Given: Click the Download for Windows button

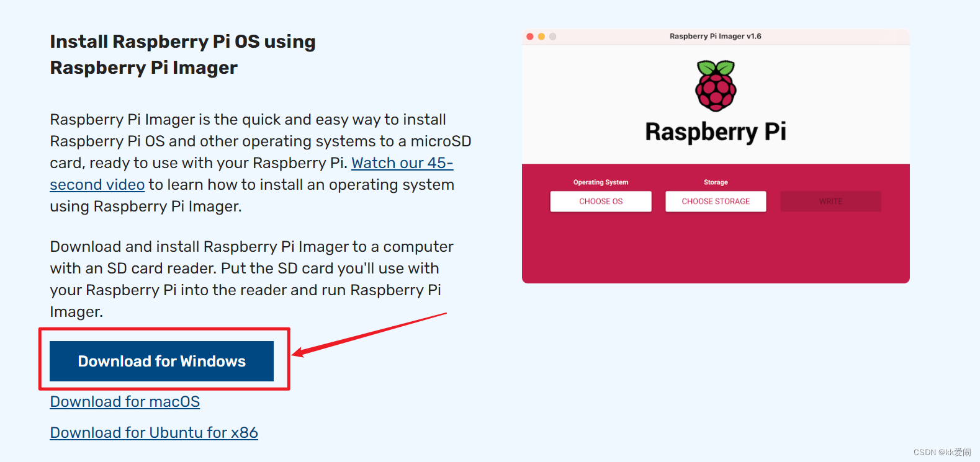Looking at the screenshot, I should coord(161,361).
